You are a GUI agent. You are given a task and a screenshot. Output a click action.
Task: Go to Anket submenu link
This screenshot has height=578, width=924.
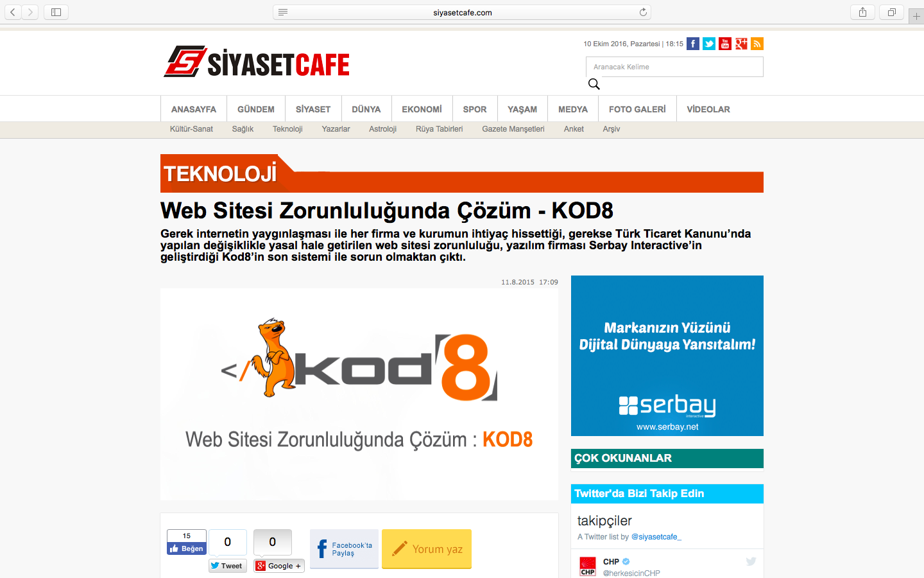pyautogui.click(x=574, y=129)
